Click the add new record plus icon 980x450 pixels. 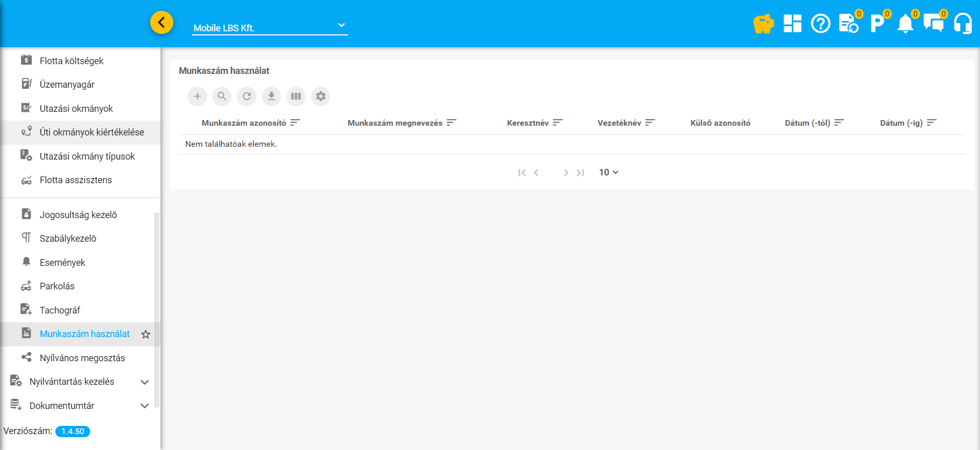tap(197, 96)
